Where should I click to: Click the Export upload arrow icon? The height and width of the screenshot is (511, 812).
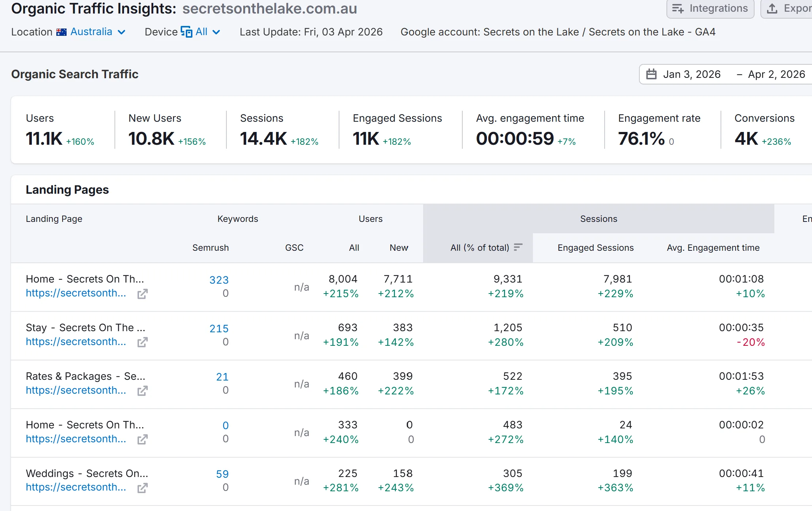pyautogui.click(x=772, y=9)
